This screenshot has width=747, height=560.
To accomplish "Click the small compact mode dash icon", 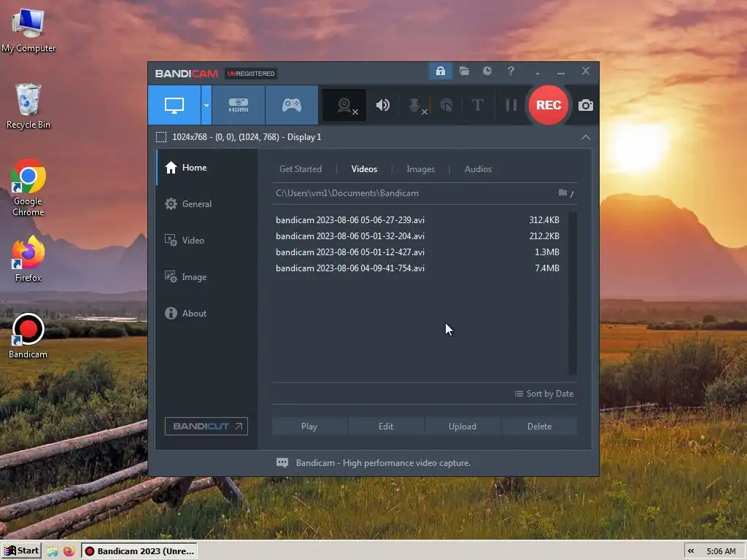I will 538,73.
